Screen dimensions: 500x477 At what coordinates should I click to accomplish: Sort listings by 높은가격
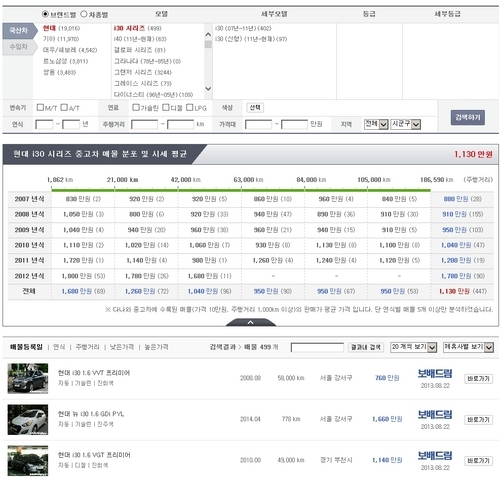click(x=156, y=347)
